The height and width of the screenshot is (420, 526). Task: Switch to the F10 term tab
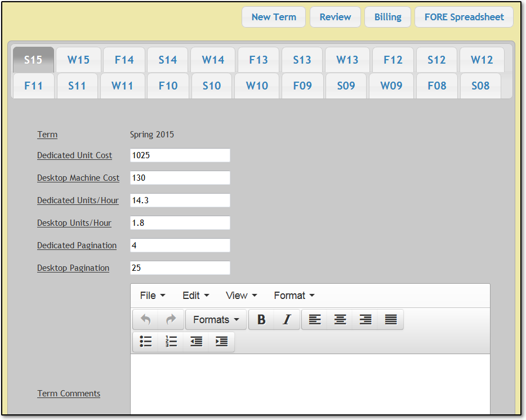168,86
